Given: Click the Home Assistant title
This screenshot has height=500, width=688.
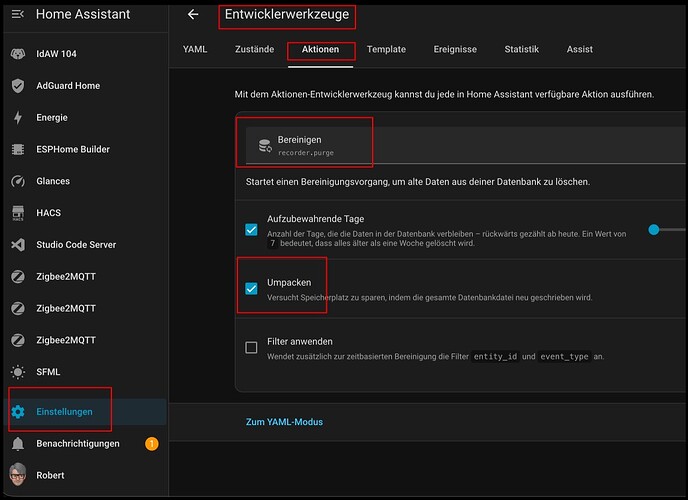Looking at the screenshot, I should [x=83, y=14].
